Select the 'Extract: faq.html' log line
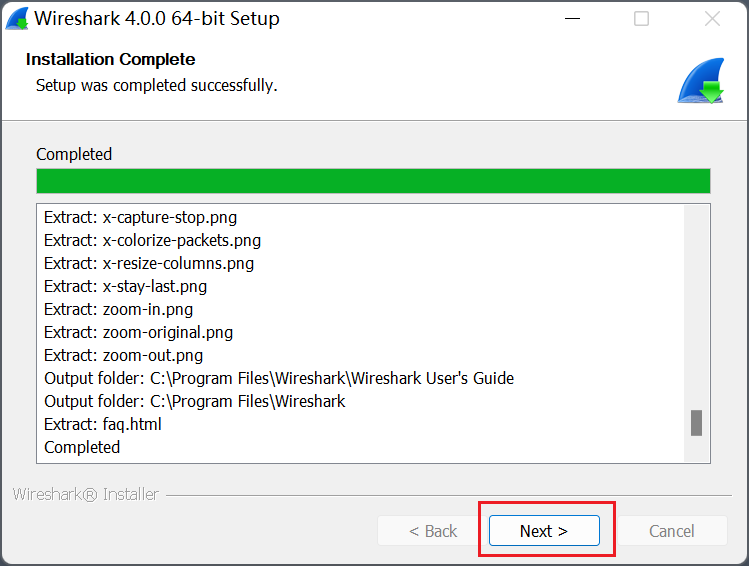The height and width of the screenshot is (566, 749). click(103, 424)
